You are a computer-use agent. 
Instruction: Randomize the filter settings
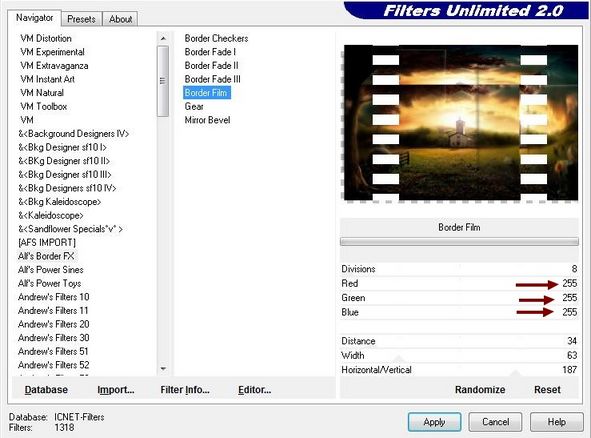coord(480,390)
